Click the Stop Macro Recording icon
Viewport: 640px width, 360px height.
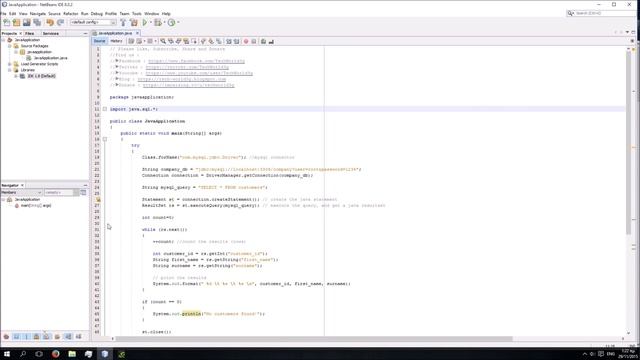click(253, 41)
